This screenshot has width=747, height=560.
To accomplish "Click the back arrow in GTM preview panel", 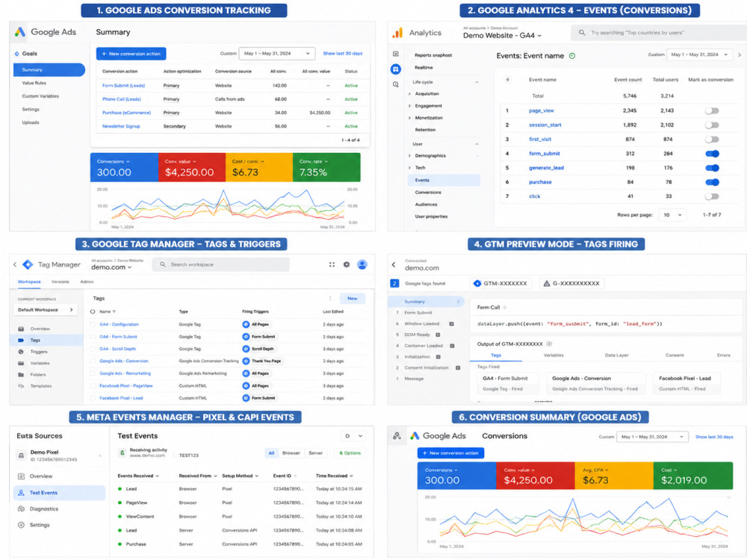I will click(x=394, y=265).
